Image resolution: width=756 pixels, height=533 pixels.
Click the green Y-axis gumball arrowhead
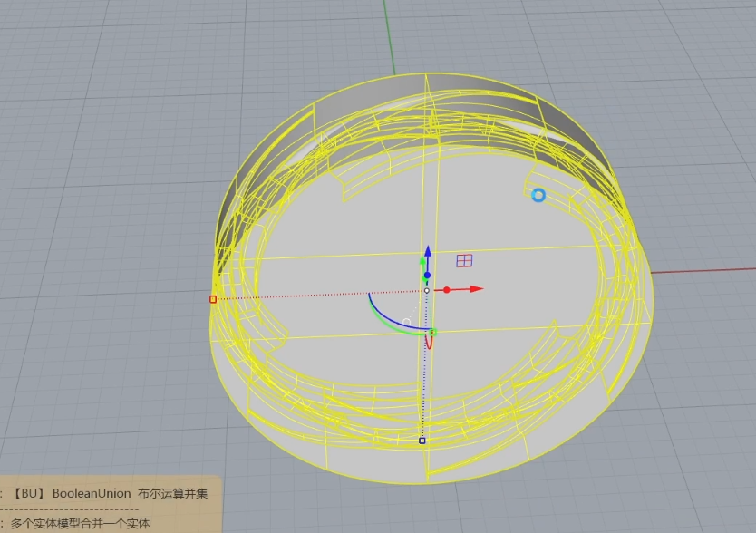click(422, 262)
